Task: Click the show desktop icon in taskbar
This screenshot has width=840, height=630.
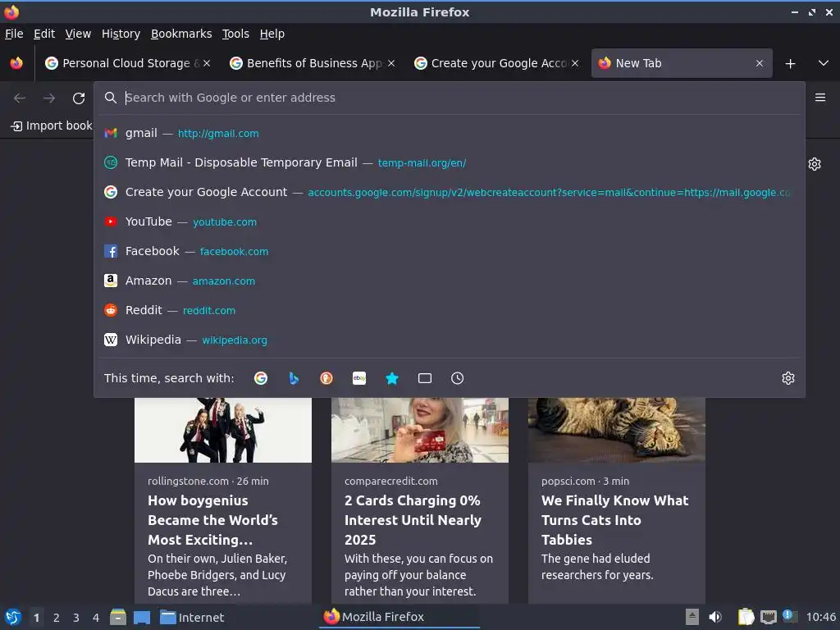Action: tap(141, 618)
